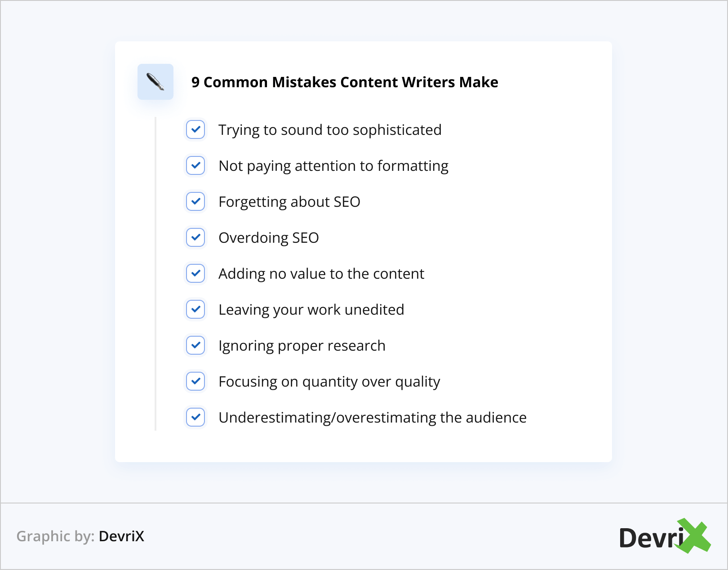Click 'Leaving your work unedited' text
The height and width of the screenshot is (570, 728).
point(311,310)
